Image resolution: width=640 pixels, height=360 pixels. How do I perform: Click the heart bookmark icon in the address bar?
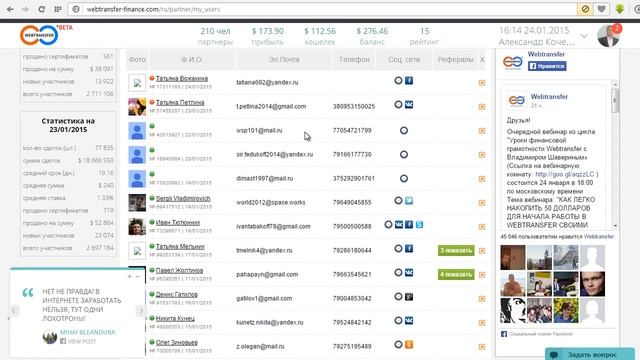tap(602, 9)
